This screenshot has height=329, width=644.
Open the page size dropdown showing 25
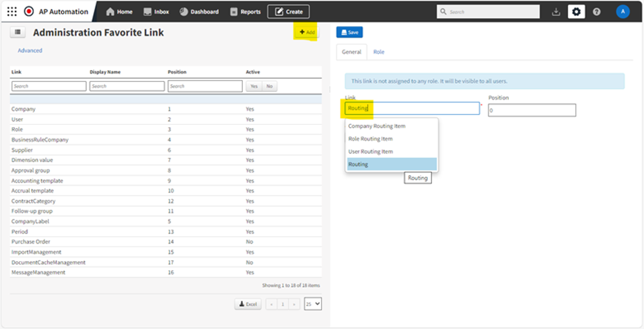click(312, 304)
